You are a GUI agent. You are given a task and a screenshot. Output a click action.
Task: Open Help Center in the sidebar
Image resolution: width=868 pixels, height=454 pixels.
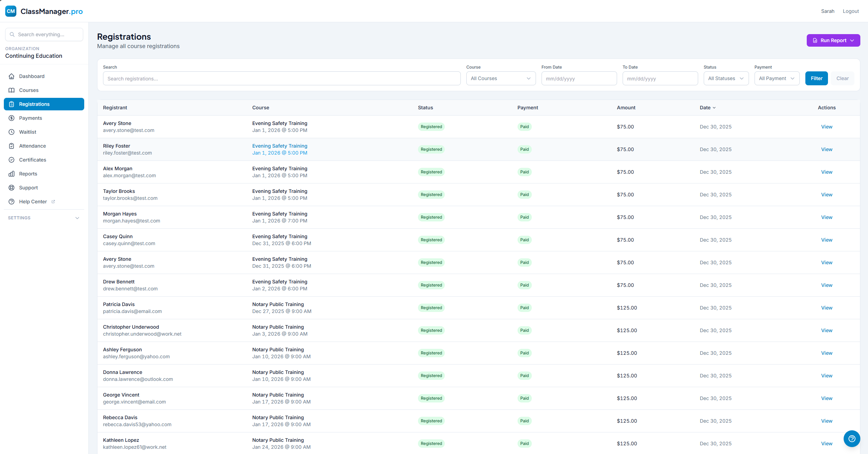33,202
